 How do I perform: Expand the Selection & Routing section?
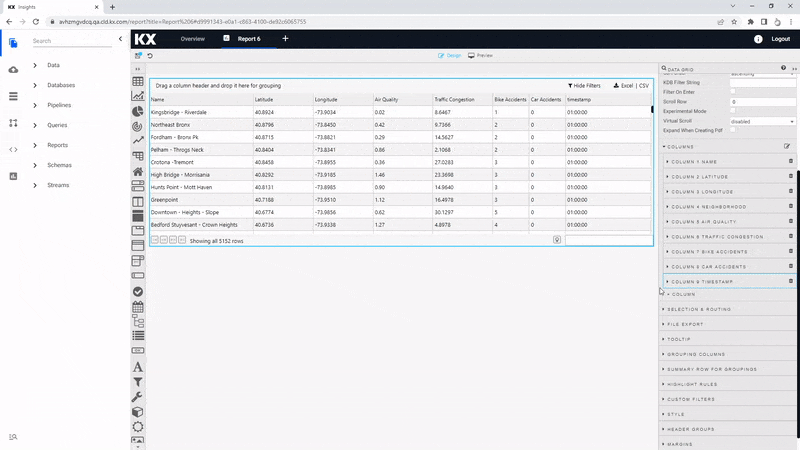point(700,309)
